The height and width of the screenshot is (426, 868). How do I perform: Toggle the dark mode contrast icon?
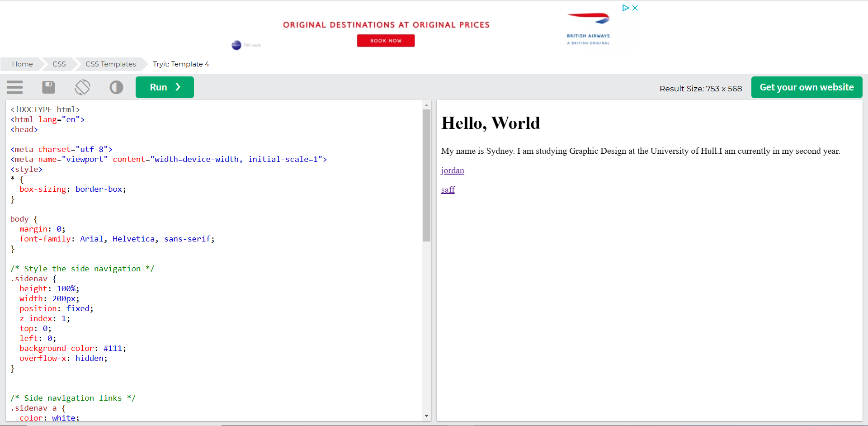click(116, 87)
